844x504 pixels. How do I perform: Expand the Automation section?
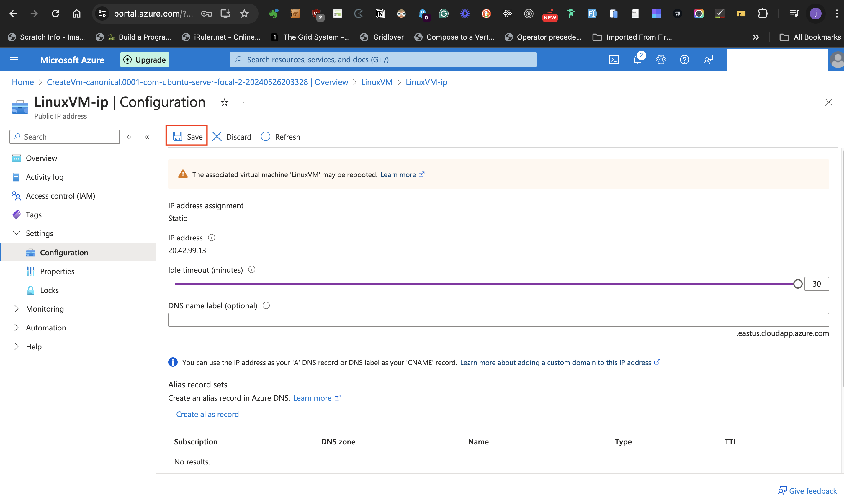click(16, 328)
